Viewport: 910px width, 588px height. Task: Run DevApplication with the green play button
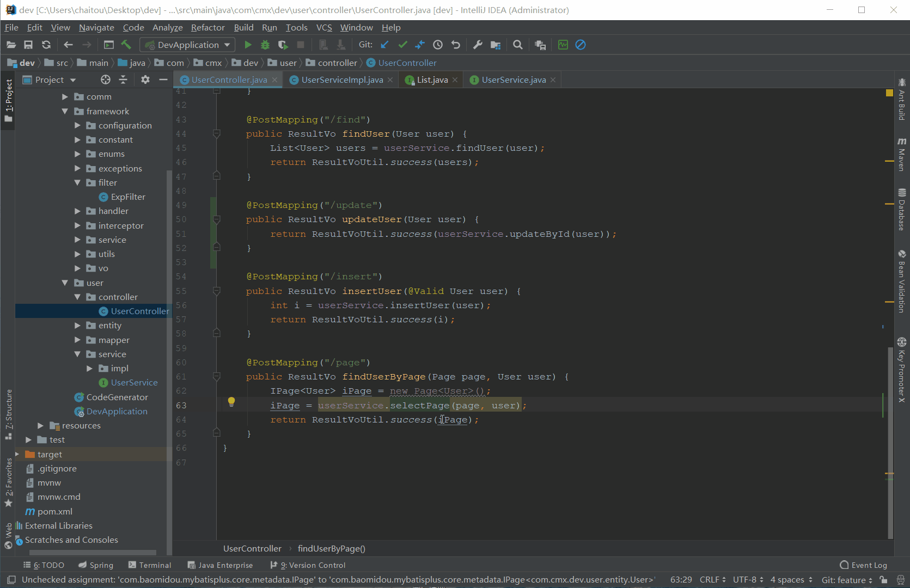click(x=248, y=45)
